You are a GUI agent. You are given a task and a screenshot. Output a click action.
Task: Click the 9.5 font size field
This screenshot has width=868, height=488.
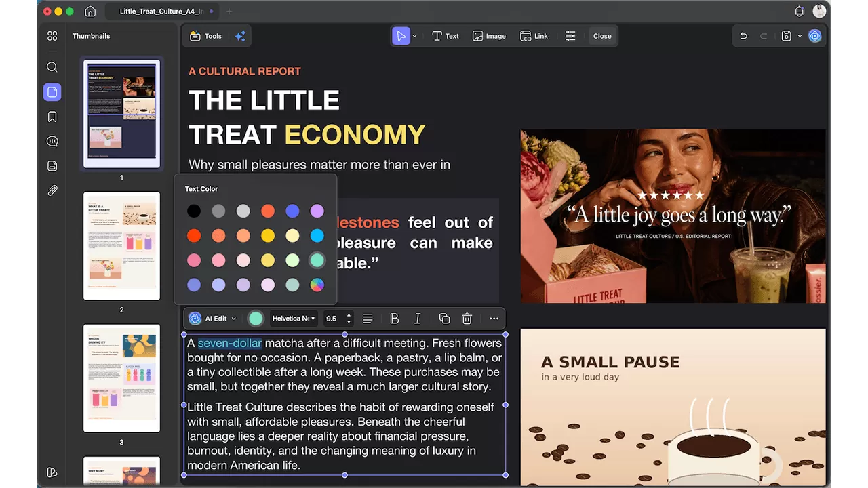point(332,319)
